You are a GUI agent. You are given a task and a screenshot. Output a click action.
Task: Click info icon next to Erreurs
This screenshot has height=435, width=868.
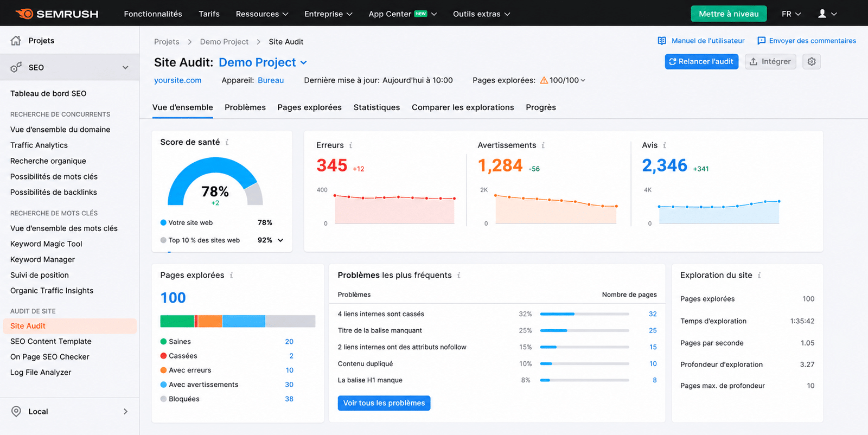pyautogui.click(x=350, y=145)
